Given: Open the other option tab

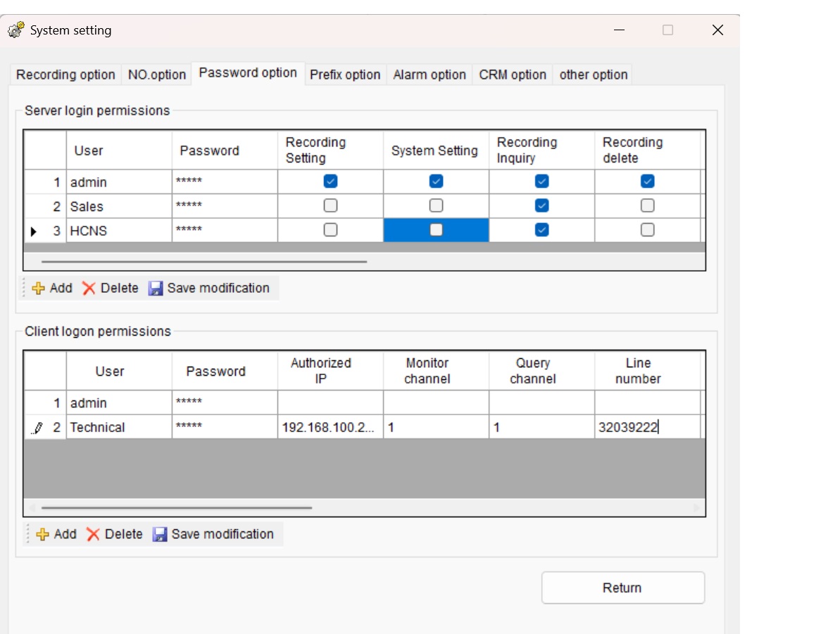Looking at the screenshot, I should pyautogui.click(x=593, y=75).
